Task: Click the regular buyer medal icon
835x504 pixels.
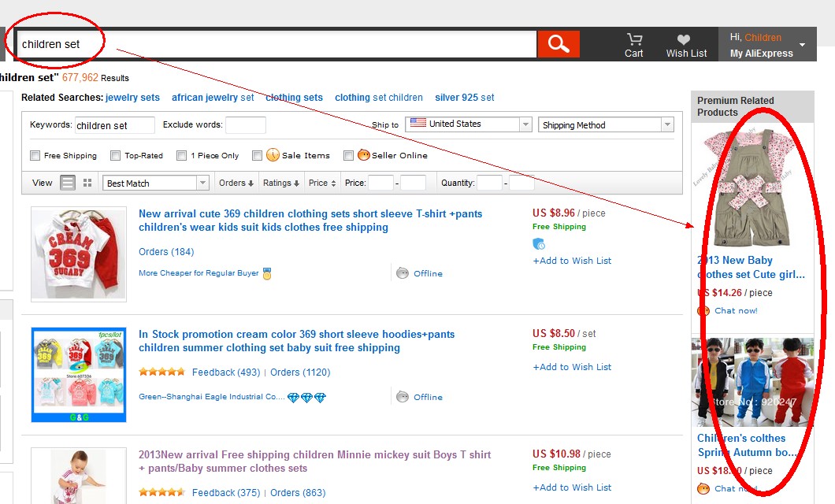Action: click(x=267, y=273)
